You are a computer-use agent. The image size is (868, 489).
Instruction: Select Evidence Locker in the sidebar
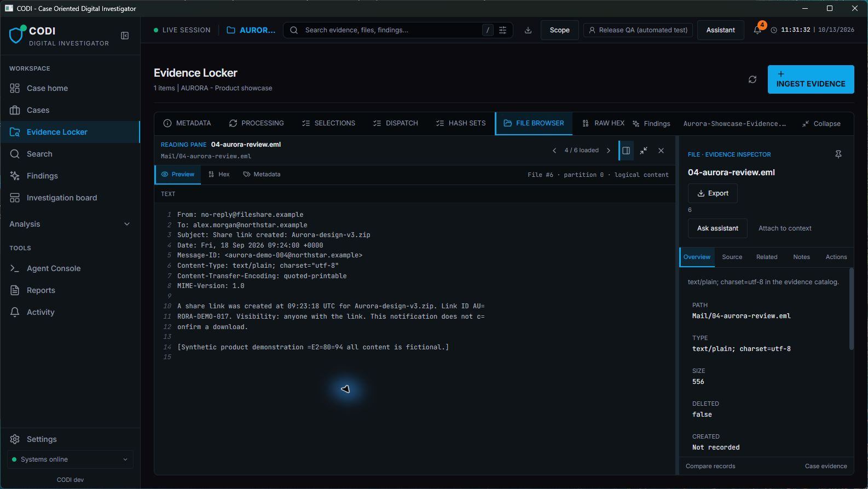pos(70,132)
